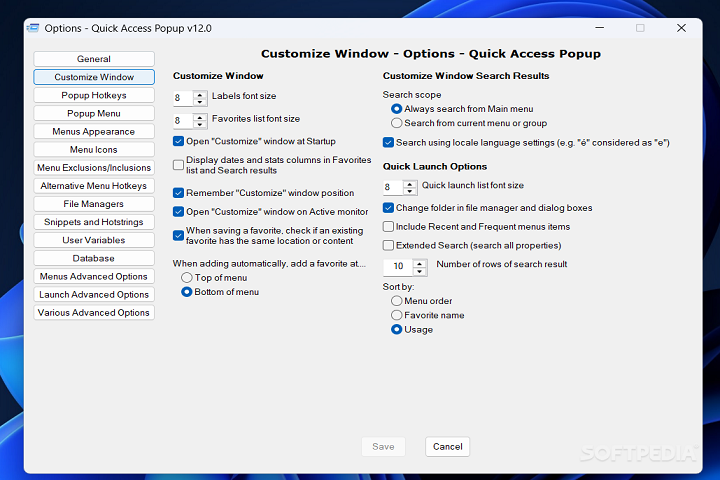Click the Cancel button
The width and height of the screenshot is (720, 480).
(x=447, y=447)
